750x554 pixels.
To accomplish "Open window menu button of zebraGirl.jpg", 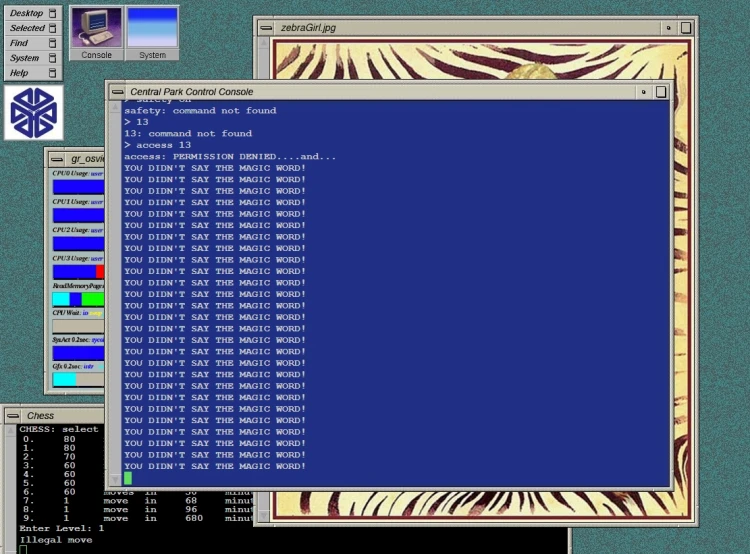I will tap(266, 28).
